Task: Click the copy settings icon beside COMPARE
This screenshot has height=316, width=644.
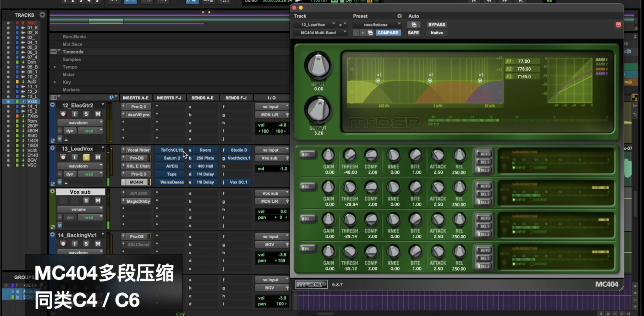Action: (370, 33)
